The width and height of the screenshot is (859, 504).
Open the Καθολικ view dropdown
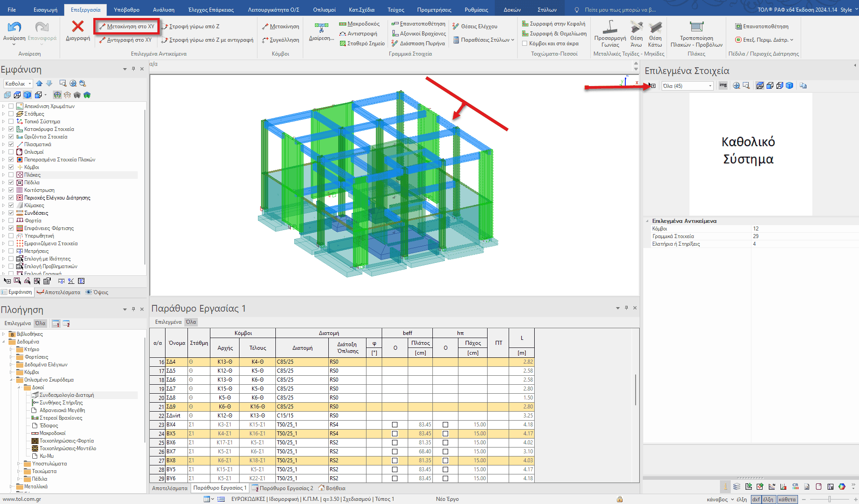[18, 84]
